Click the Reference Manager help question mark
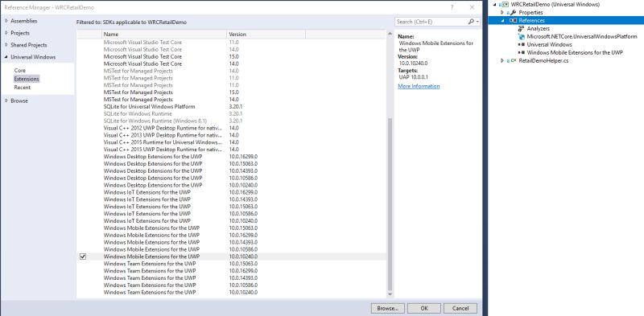 click(452, 7)
